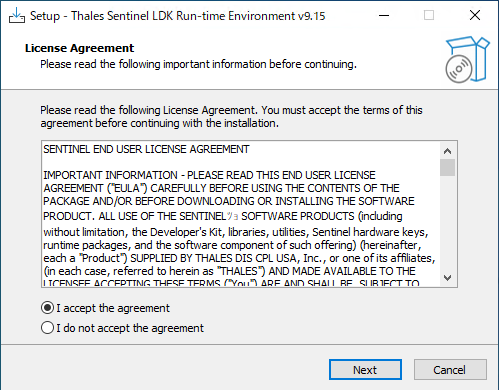Click the greyed-out maximize window button
The image size is (499, 390).
(429, 15)
